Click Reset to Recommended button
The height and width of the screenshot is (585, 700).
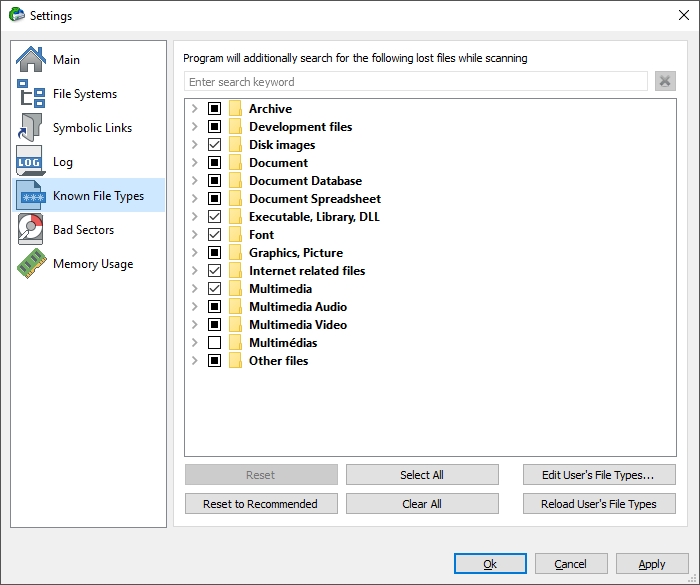(x=261, y=504)
